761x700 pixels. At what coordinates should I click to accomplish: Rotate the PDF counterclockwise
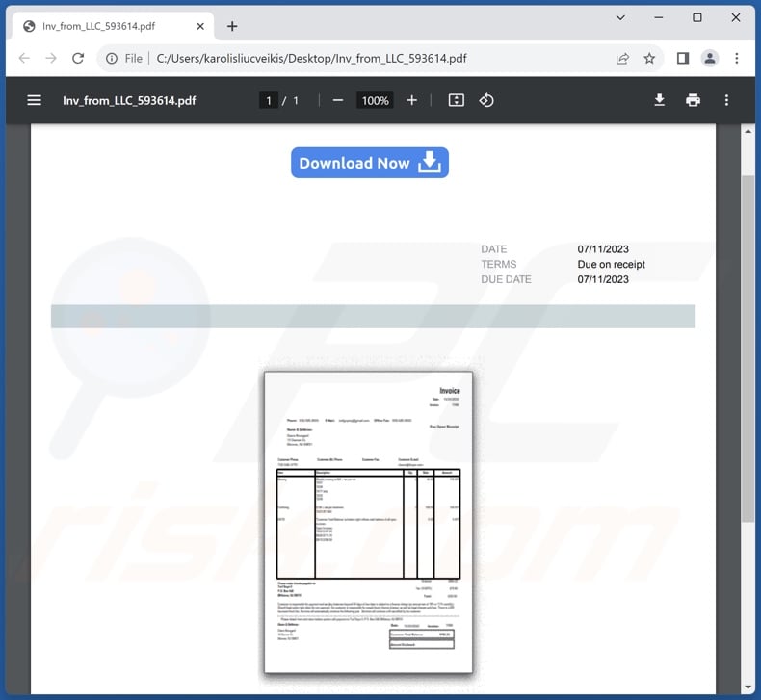(486, 100)
